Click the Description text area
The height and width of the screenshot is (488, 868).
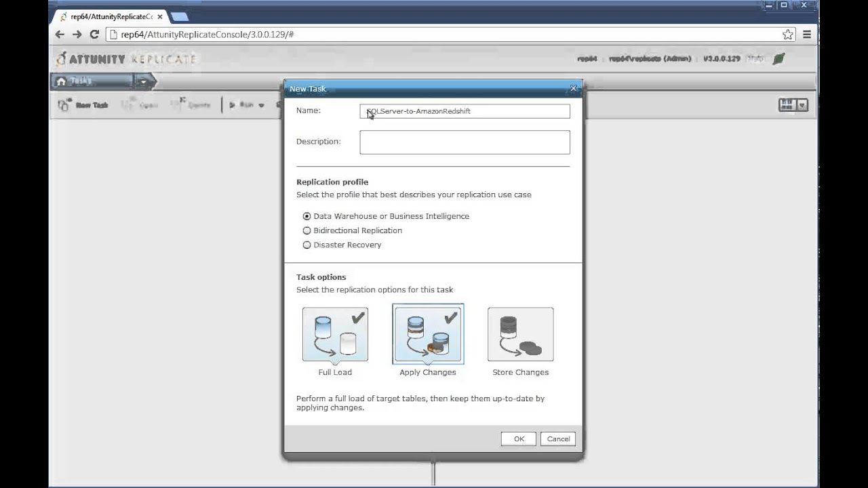tap(465, 142)
